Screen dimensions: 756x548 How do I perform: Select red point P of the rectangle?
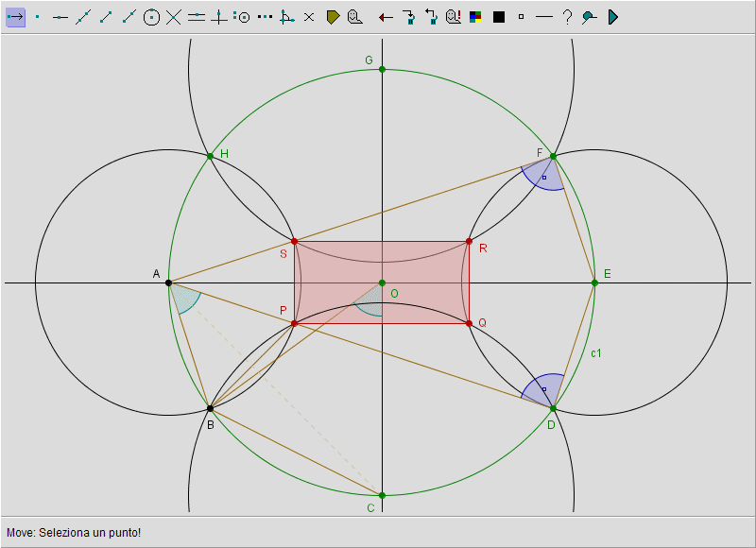point(294,323)
